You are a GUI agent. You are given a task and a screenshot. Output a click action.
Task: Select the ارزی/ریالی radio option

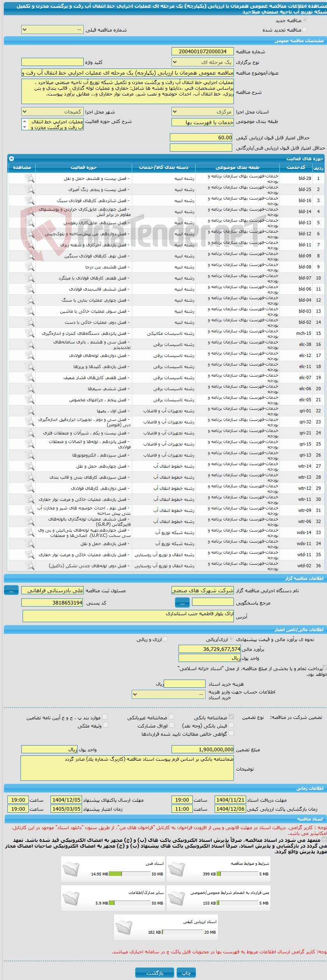231,639
